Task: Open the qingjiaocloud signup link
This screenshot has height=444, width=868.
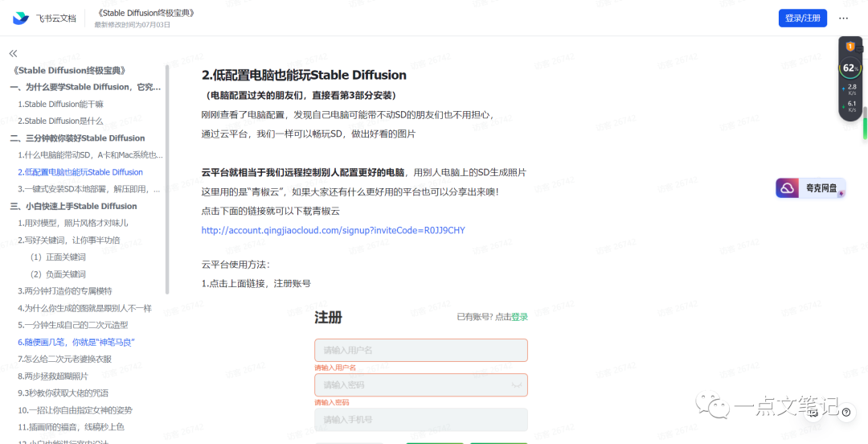Action: 334,230
